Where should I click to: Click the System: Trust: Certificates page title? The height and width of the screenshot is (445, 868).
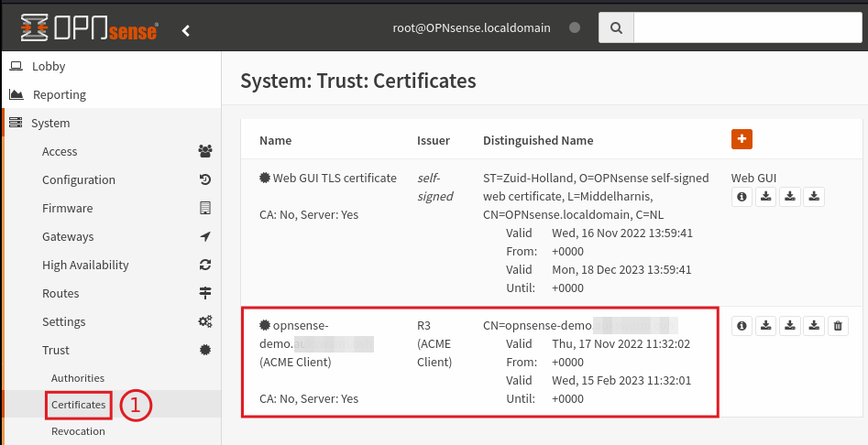(358, 81)
